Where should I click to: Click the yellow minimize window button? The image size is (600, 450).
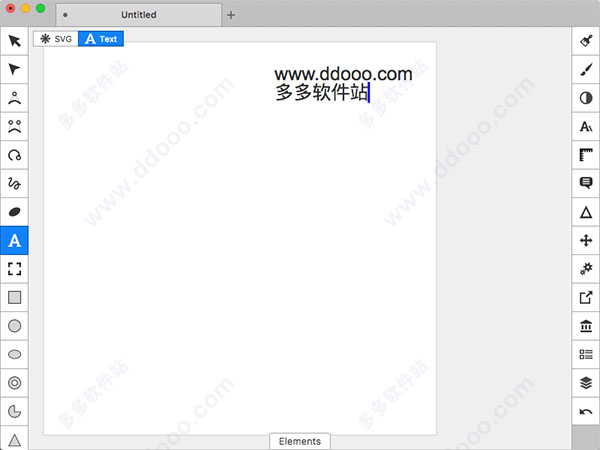tap(26, 8)
